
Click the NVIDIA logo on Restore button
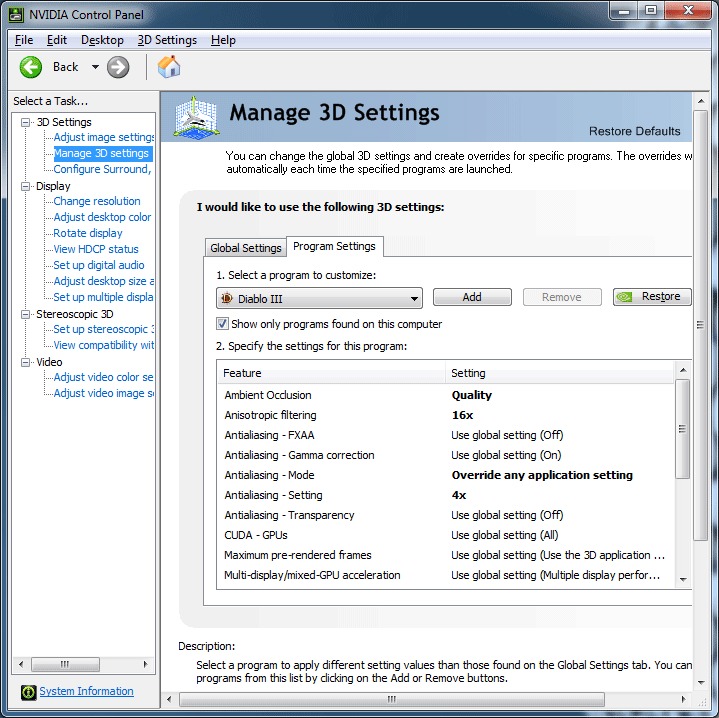(x=625, y=297)
